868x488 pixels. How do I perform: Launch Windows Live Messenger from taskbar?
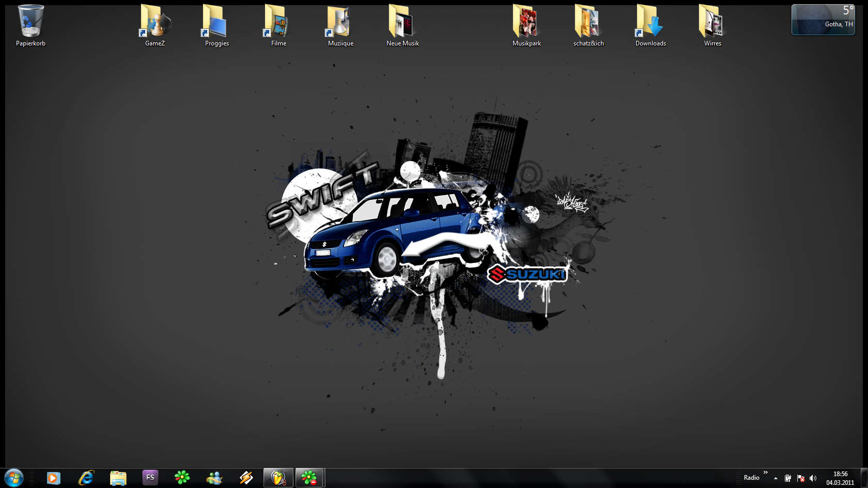click(x=214, y=478)
